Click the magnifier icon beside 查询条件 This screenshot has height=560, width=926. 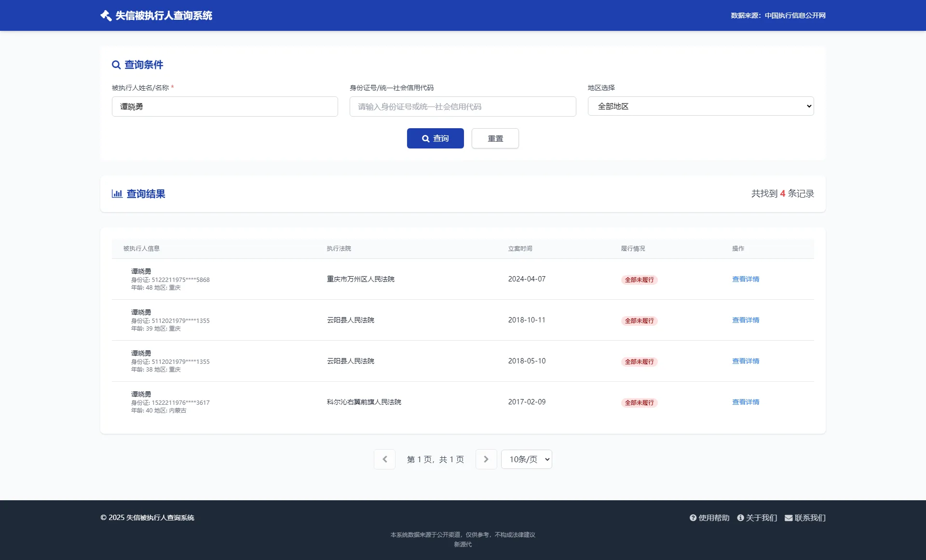point(116,65)
